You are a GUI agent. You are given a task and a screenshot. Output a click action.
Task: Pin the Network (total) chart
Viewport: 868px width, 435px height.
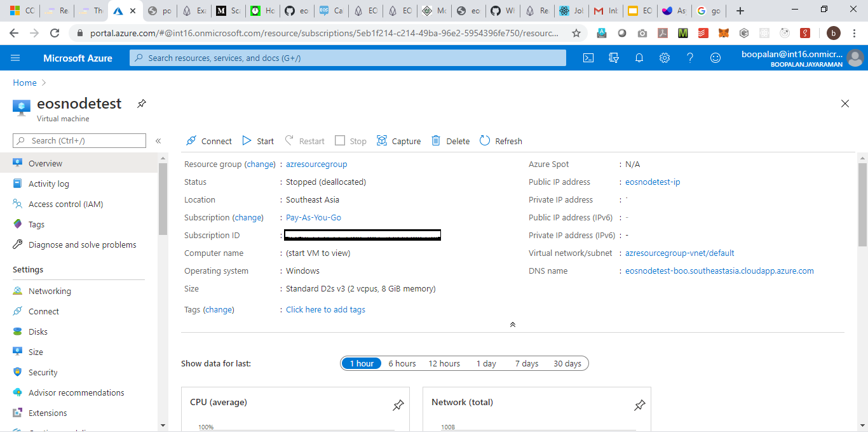[639, 405]
